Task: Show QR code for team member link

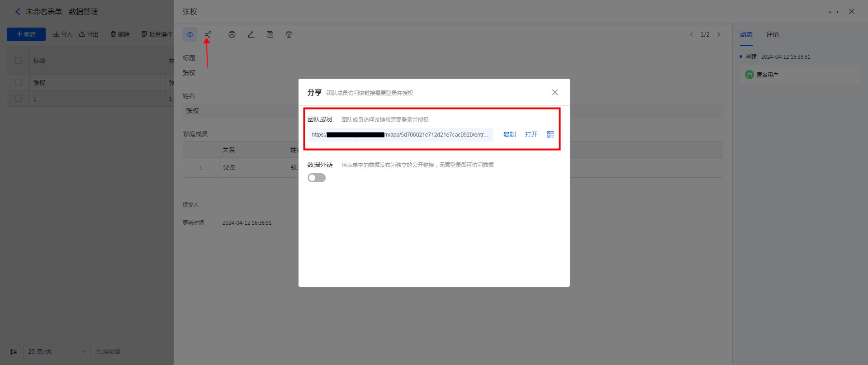Action: tap(550, 134)
